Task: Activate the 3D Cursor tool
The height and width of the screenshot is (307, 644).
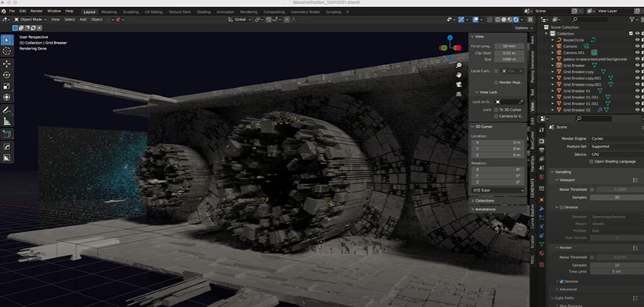Action: (x=7, y=50)
